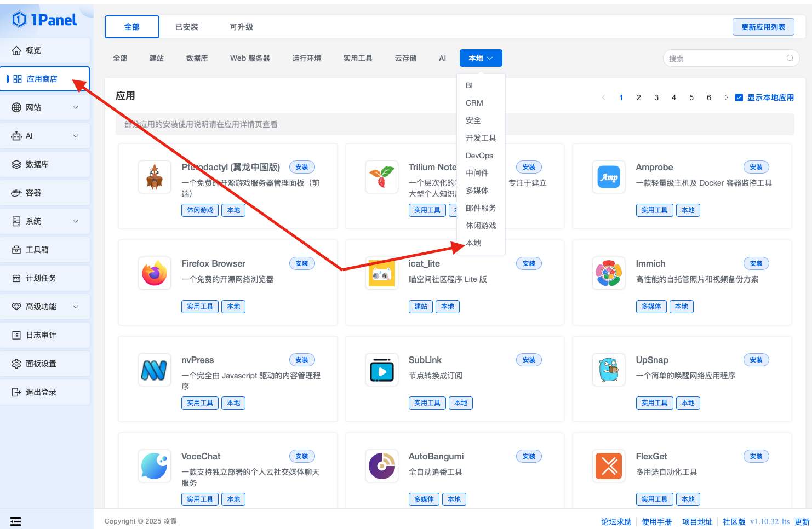This screenshot has height=529, width=812.
Task: Select 开发工具 from the dropdown list
Action: tap(481, 138)
